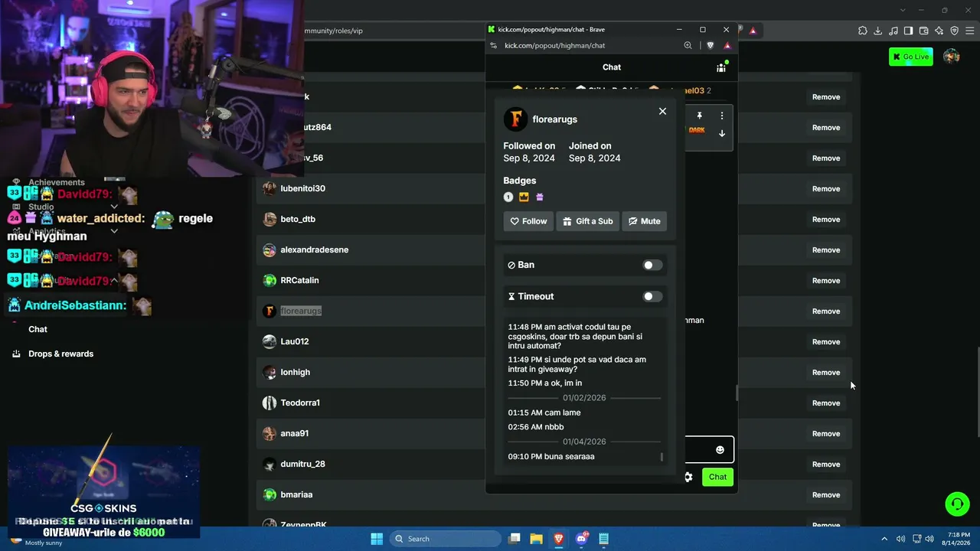Viewport: 980px width, 551px height.
Task: Remove VIP role from bmariaa
Action: point(826,495)
